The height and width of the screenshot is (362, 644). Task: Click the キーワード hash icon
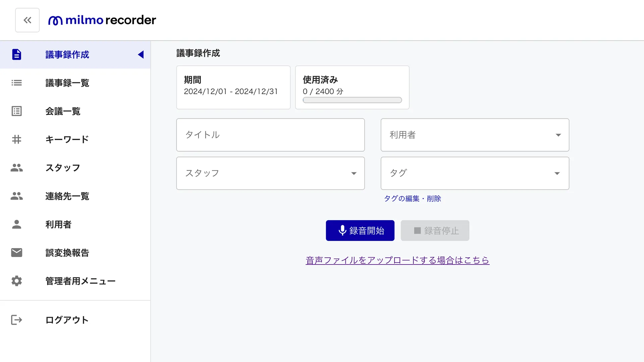click(16, 139)
